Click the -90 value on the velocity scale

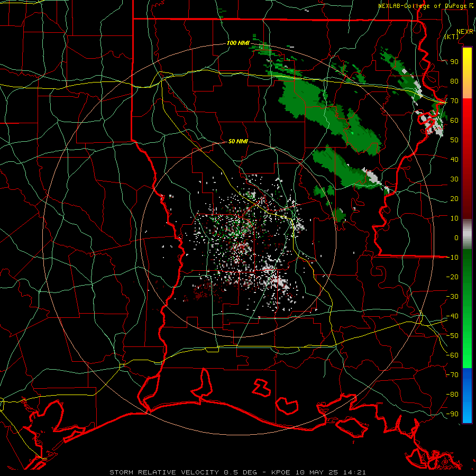tap(452, 414)
